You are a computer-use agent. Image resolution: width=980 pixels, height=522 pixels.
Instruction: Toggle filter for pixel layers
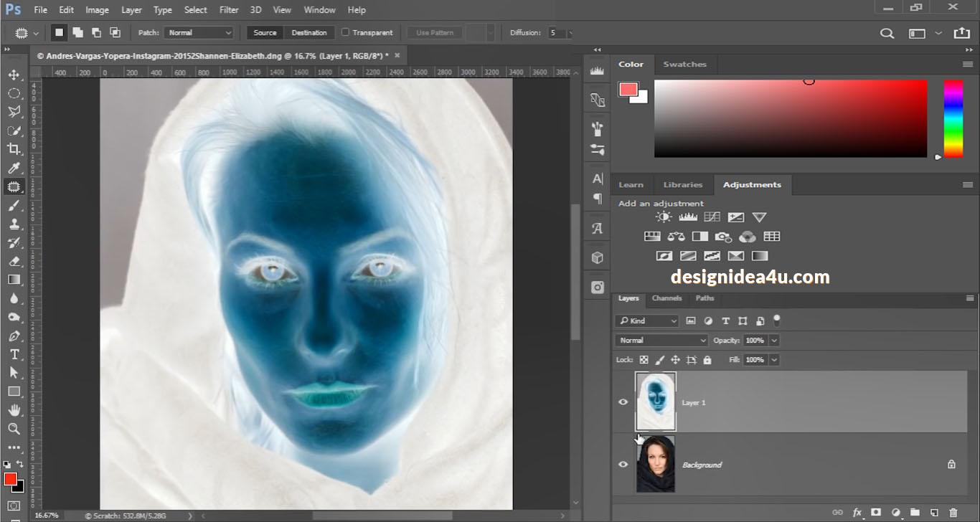pyautogui.click(x=691, y=321)
